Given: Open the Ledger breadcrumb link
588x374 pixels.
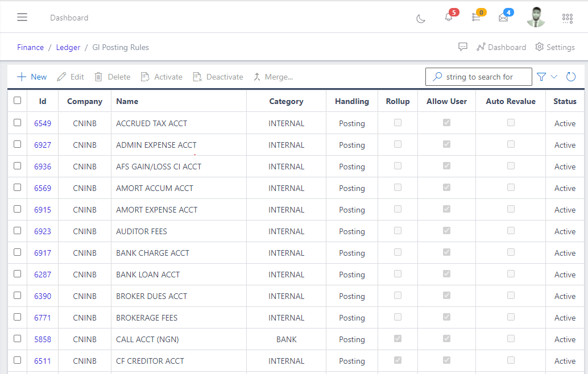Looking at the screenshot, I should point(68,47).
